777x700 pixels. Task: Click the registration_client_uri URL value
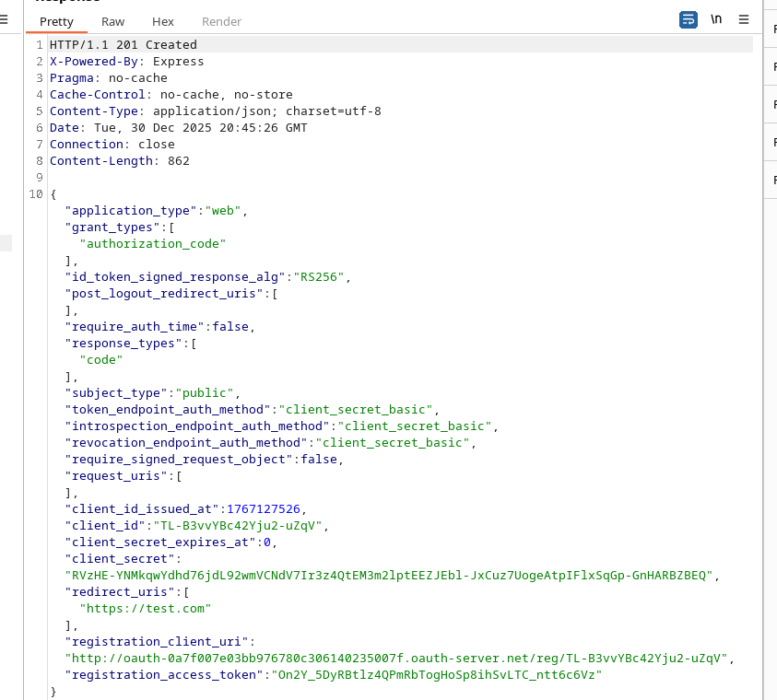(397, 659)
